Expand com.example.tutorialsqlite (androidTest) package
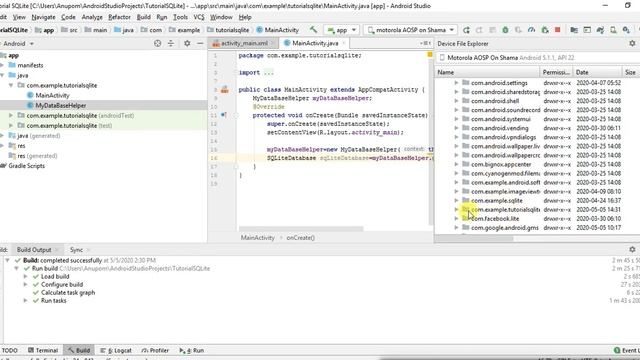 pyautogui.click(x=11, y=116)
